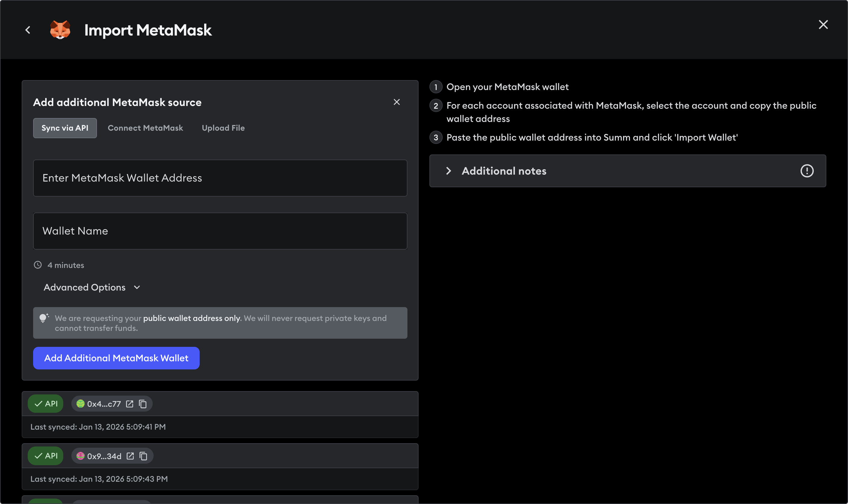The height and width of the screenshot is (504, 848).
Task: Click the lightbulb tip icon
Action: [44, 318]
